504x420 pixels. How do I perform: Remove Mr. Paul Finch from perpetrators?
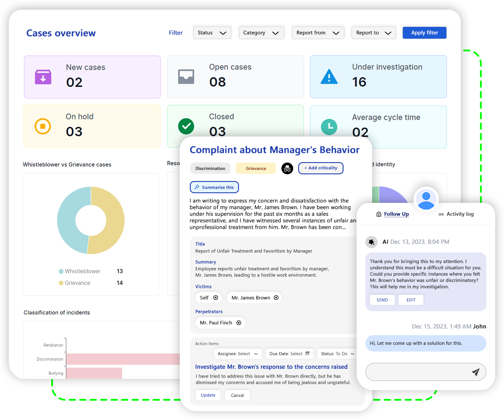tap(239, 323)
